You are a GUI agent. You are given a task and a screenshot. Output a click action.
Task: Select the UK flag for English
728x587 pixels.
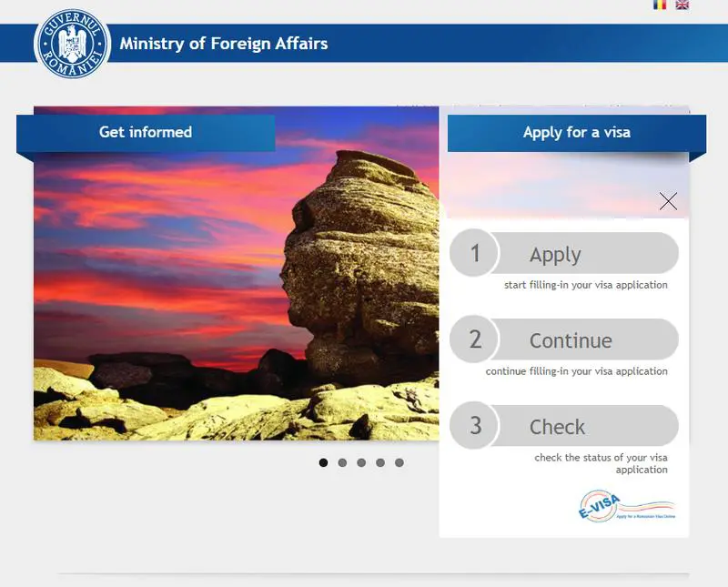click(x=682, y=5)
